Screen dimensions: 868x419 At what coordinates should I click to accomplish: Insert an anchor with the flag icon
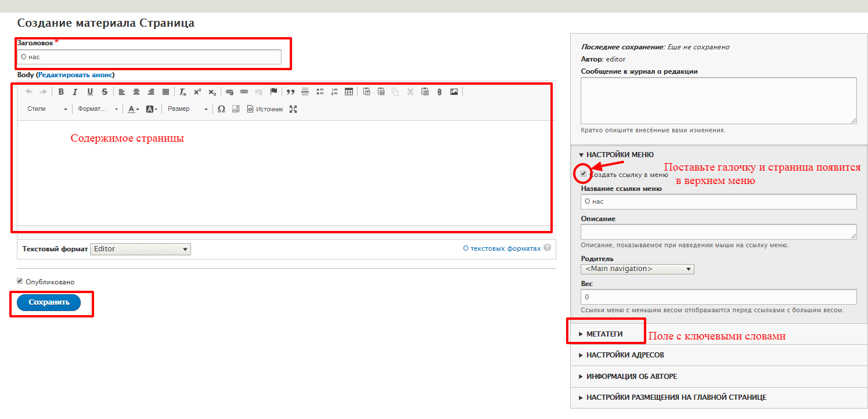coord(273,92)
